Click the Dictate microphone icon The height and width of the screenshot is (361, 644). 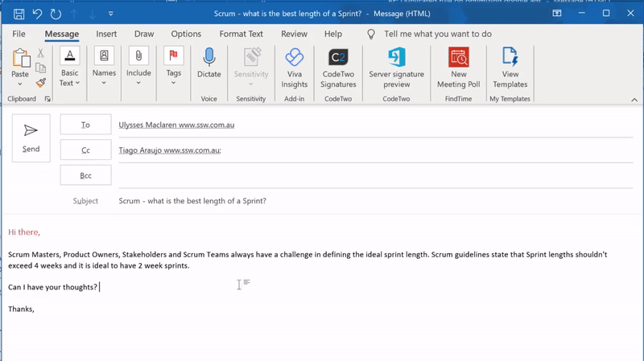pyautogui.click(x=209, y=58)
